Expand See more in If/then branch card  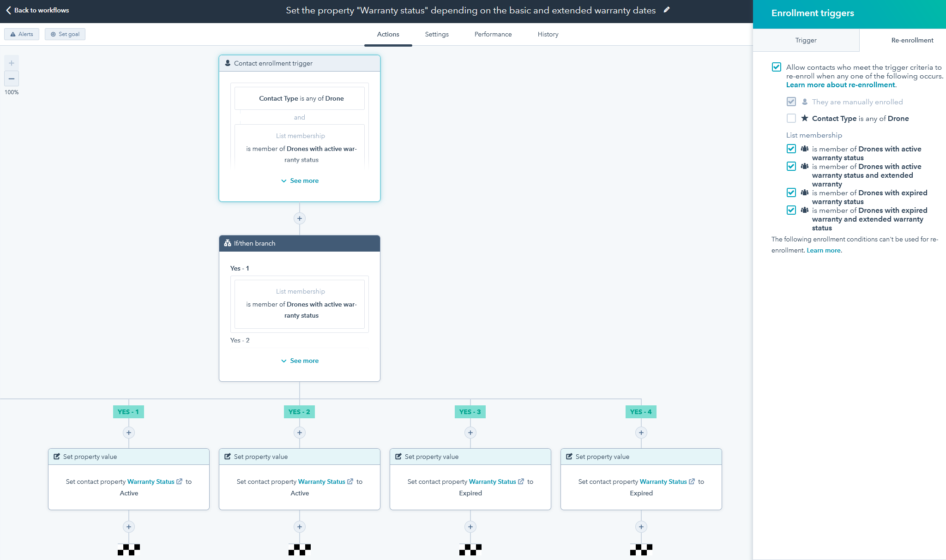[300, 361]
